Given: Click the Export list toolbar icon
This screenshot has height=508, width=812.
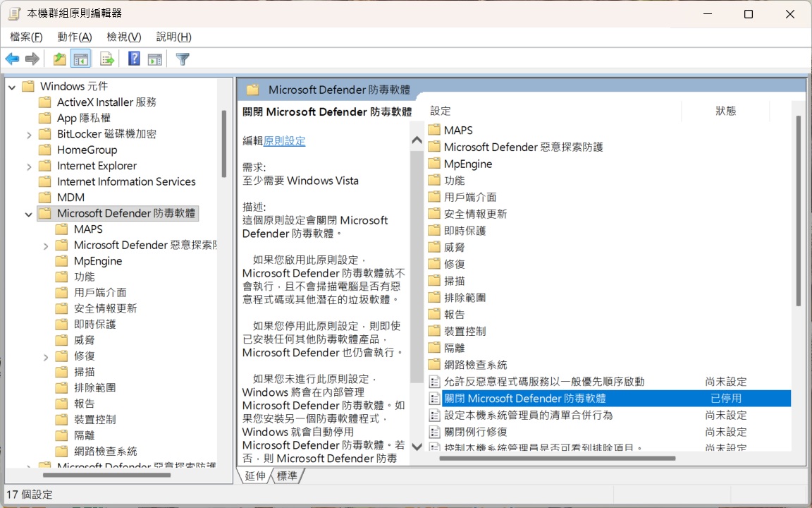Looking at the screenshot, I should 106,59.
